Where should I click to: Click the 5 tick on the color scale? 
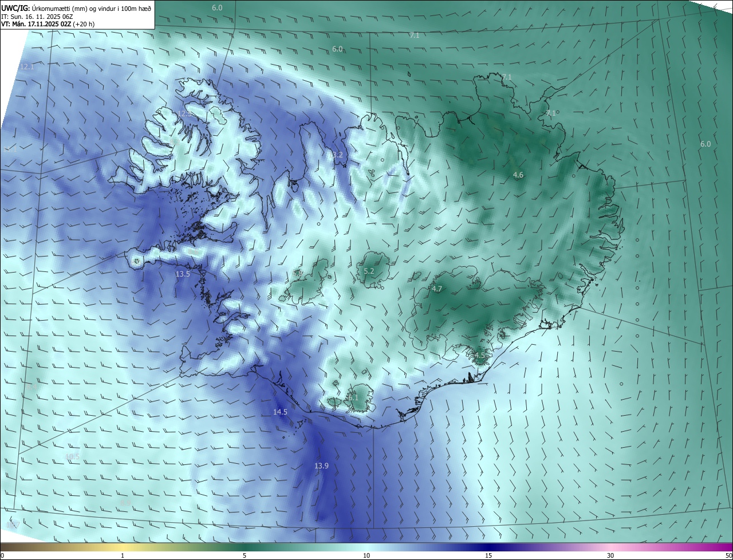245,555
